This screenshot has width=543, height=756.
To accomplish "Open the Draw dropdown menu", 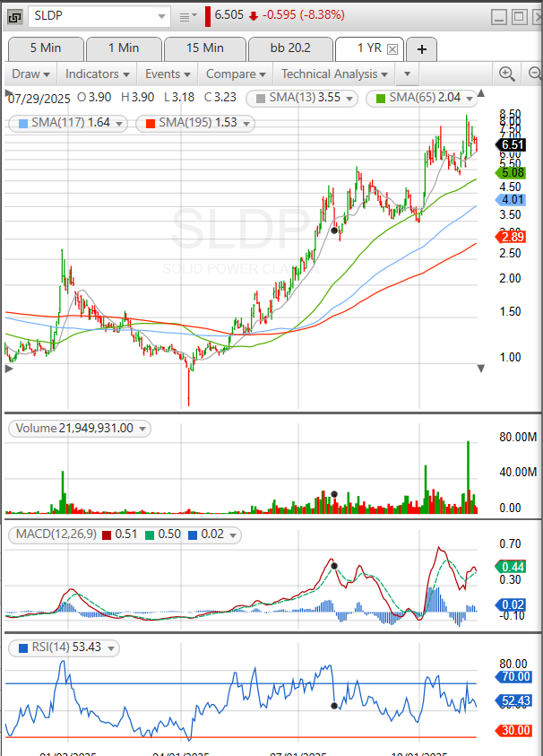I will click(x=30, y=74).
